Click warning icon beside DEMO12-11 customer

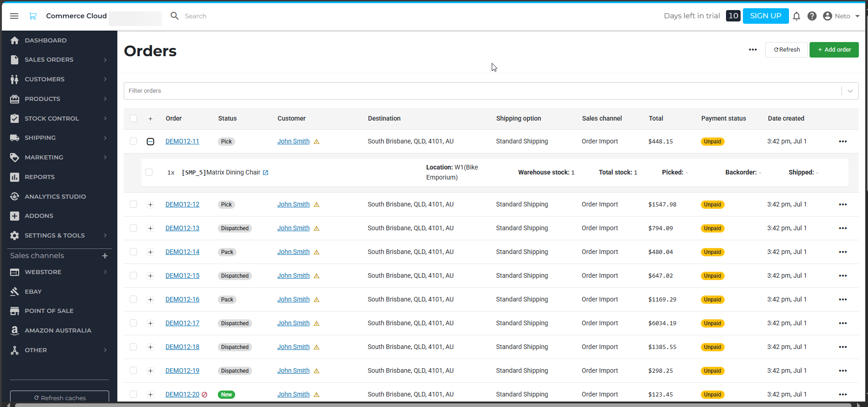pos(316,142)
